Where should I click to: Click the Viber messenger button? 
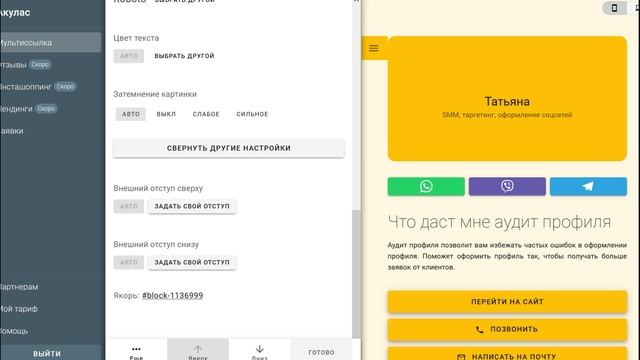click(x=507, y=187)
